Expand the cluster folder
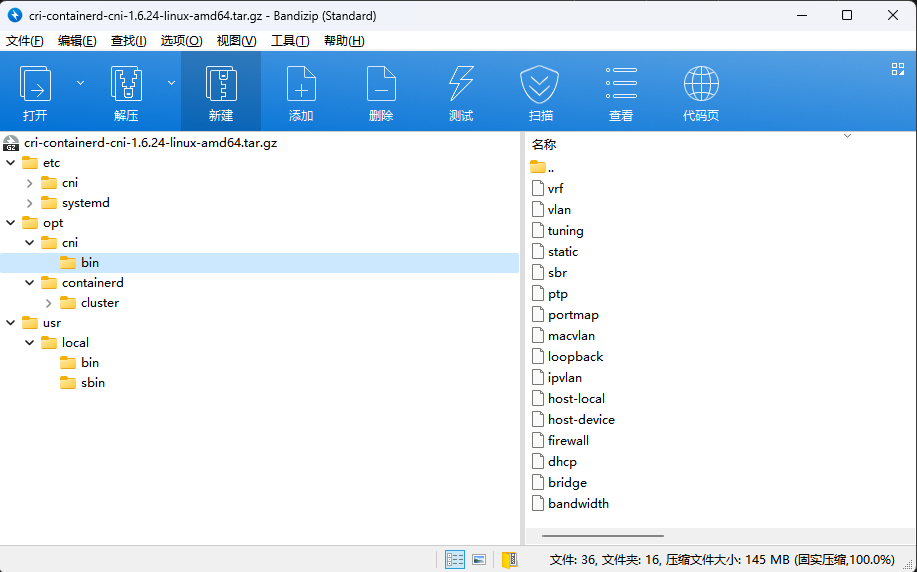This screenshot has width=917, height=572. 49,303
